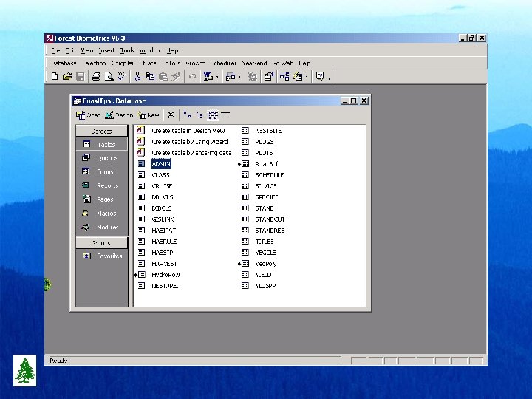532x399 pixels.
Task: Click the Design button in Database window
Action: pyautogui.click(x=119, y=115)
